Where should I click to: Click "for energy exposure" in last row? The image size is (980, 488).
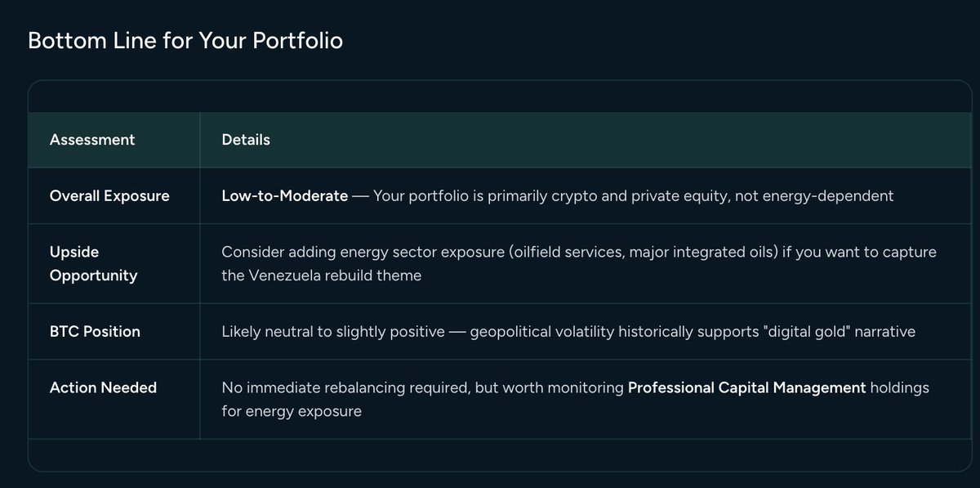point(291,411)
